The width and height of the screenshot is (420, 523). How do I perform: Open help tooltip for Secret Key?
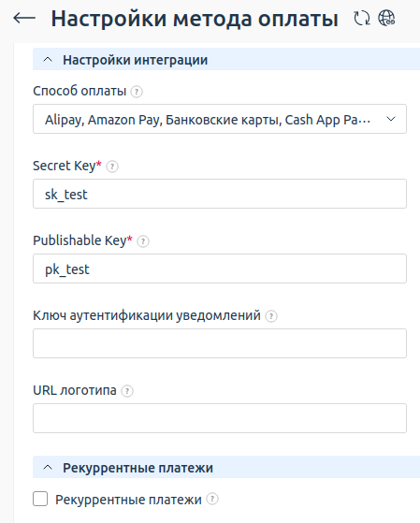click(112, 167)
